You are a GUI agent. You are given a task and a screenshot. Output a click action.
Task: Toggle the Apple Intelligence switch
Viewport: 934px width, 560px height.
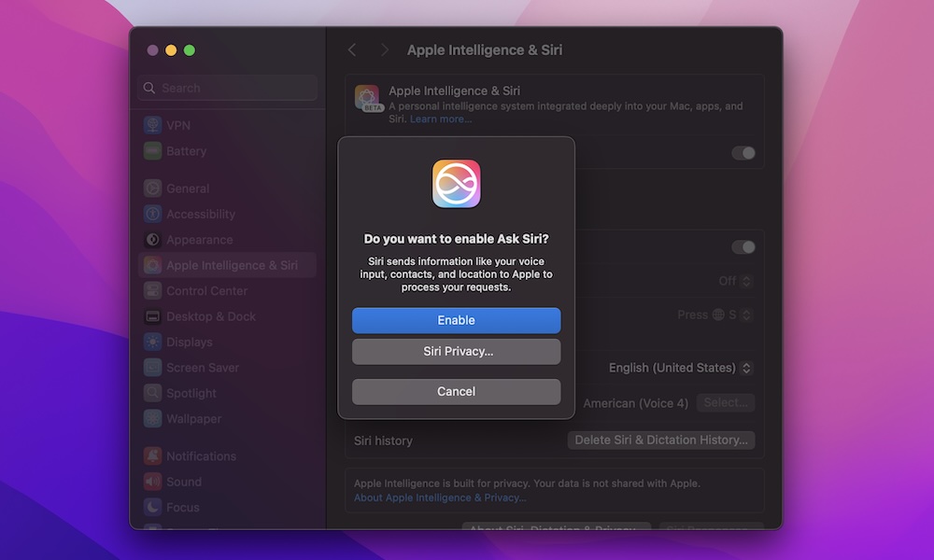pyautogui.click(x=743, y=153)
